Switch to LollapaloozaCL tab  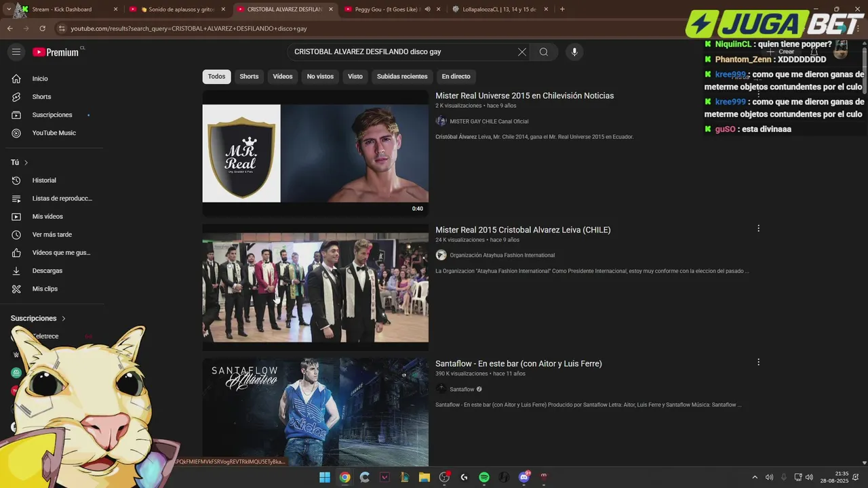tap(499, 9)
